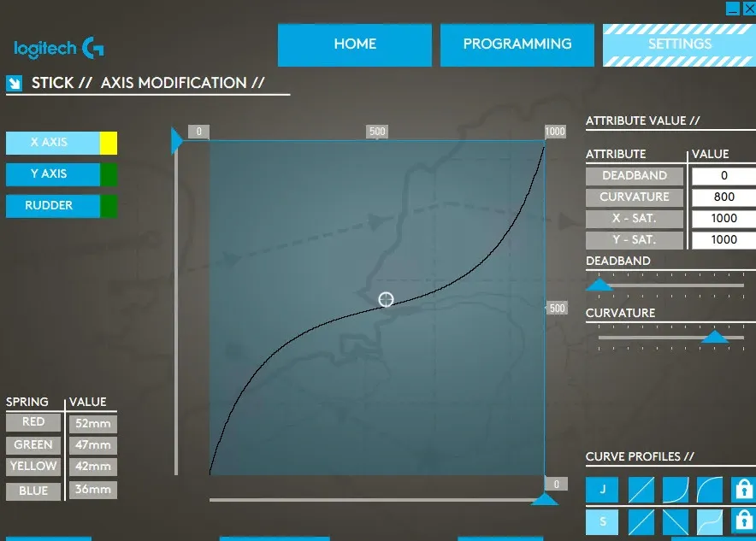This screenshot has height=541, width=756.
Task: Toggle the S row lock icon
Action: pos(744,521)
